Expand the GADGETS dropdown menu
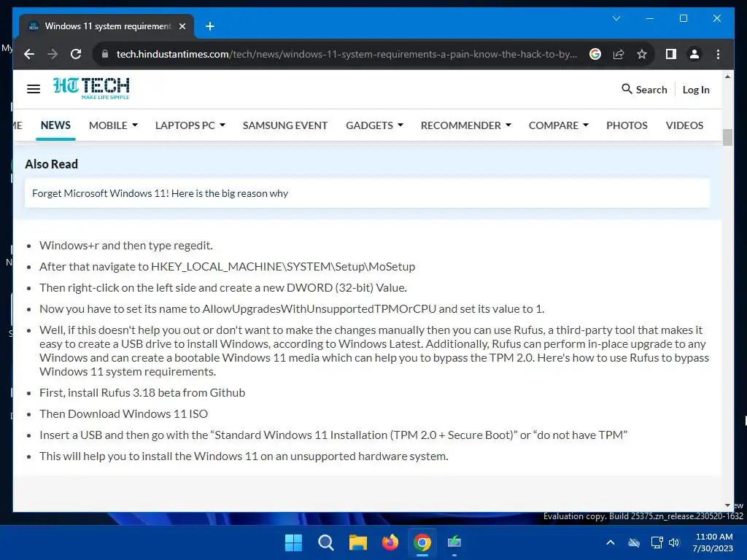Screen dimensions: 747x560 pos(374,125)
